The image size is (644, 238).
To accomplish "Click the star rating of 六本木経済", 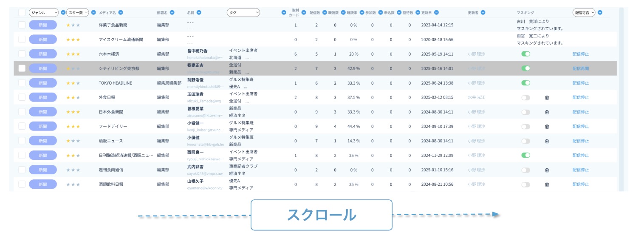I will pyautogui.click(x=73, y=54).
